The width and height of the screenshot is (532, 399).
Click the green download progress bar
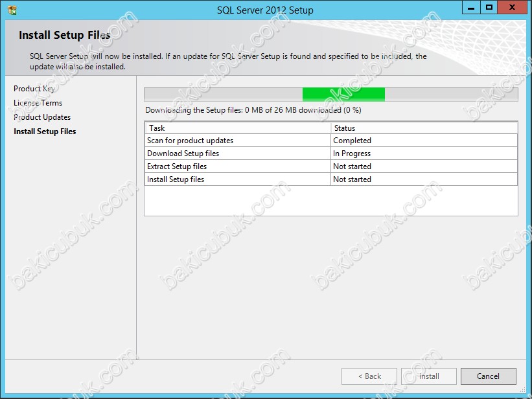click(x=331, y=95)
